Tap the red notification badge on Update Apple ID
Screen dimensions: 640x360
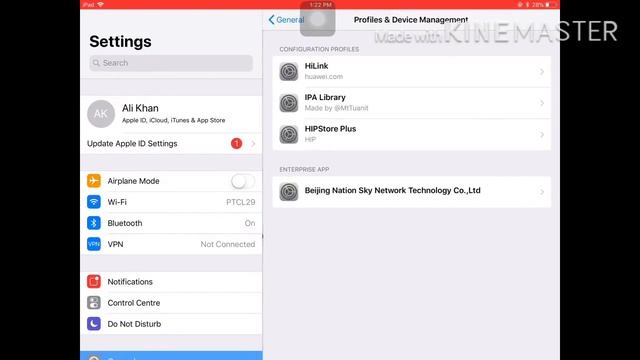point(236,144)
